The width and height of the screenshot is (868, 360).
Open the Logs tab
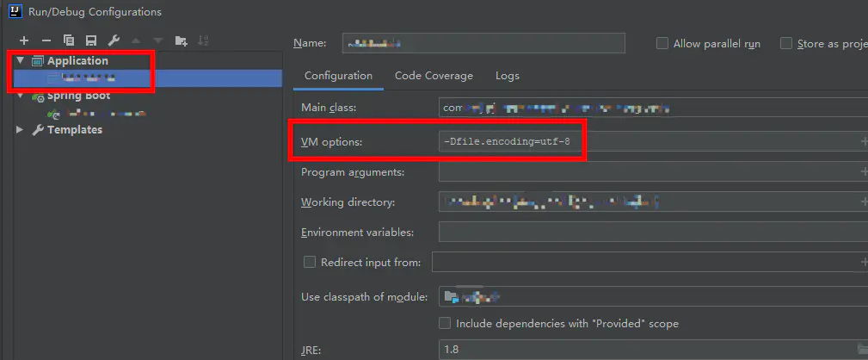[507, 76]
